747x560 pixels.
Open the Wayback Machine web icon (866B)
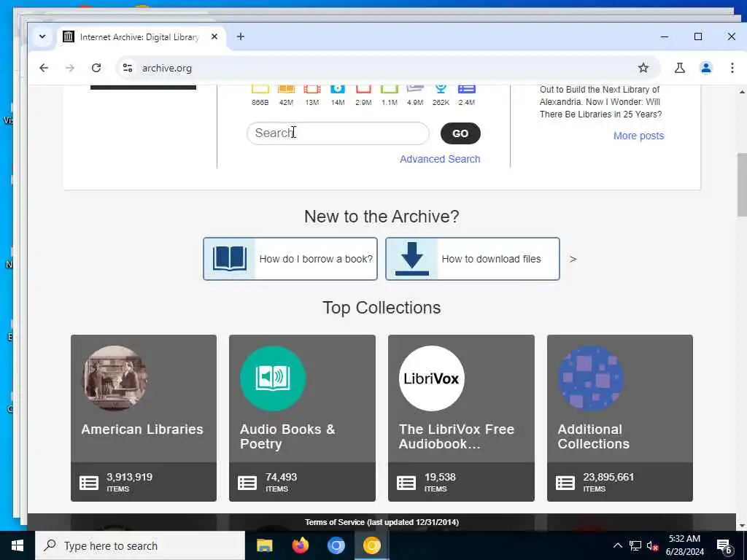(260, 89)
